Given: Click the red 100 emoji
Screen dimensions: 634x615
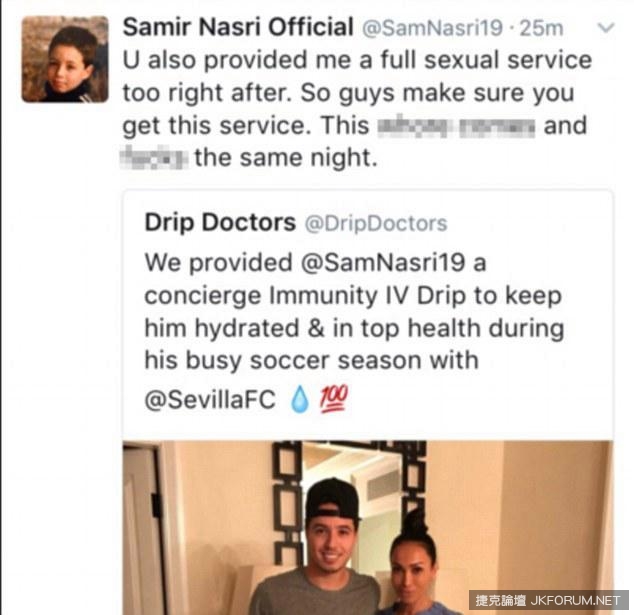Looking at the screenshot, I should 334,399.
